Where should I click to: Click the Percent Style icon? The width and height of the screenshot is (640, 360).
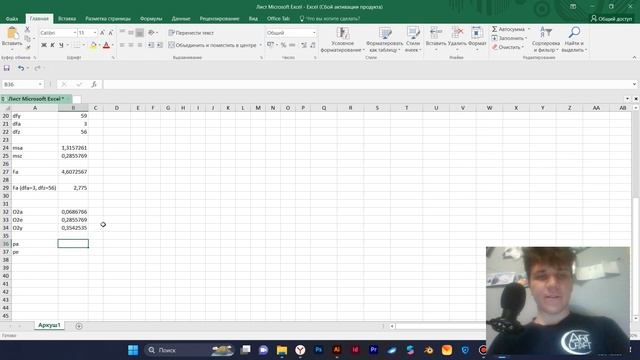point(283,45)
